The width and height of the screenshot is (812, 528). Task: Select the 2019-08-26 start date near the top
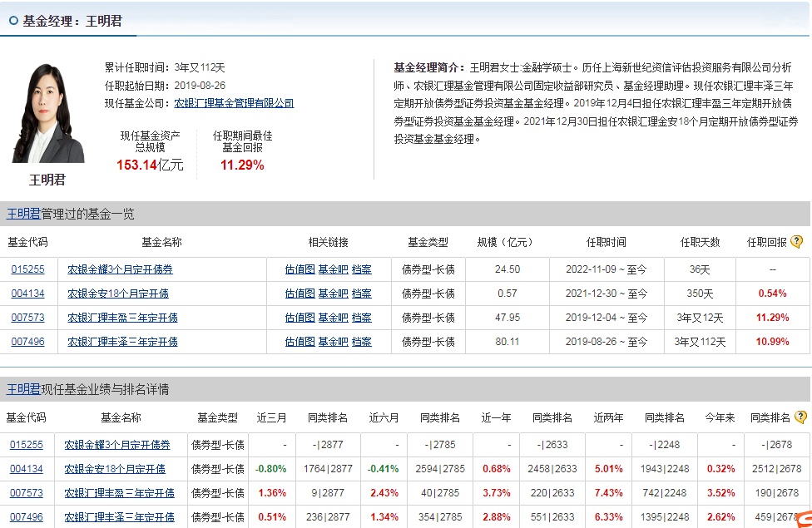click(x=200, y=86)
